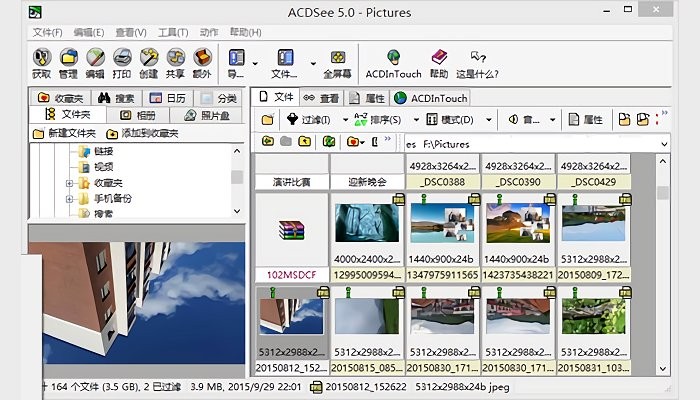Click the 排序 sort A-Z icon
This screenshot has height=400, width=700.
(361, 119)
